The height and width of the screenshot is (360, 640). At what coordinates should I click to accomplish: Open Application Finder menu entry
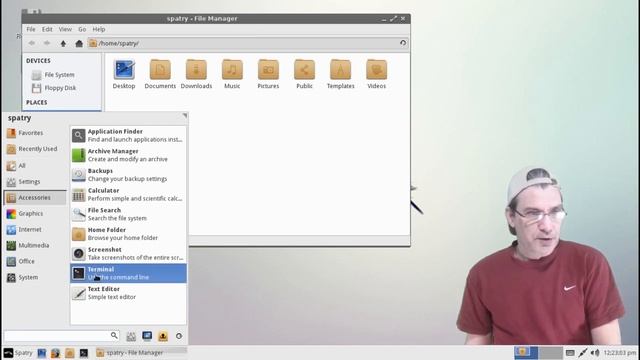(x=128, y=135)
